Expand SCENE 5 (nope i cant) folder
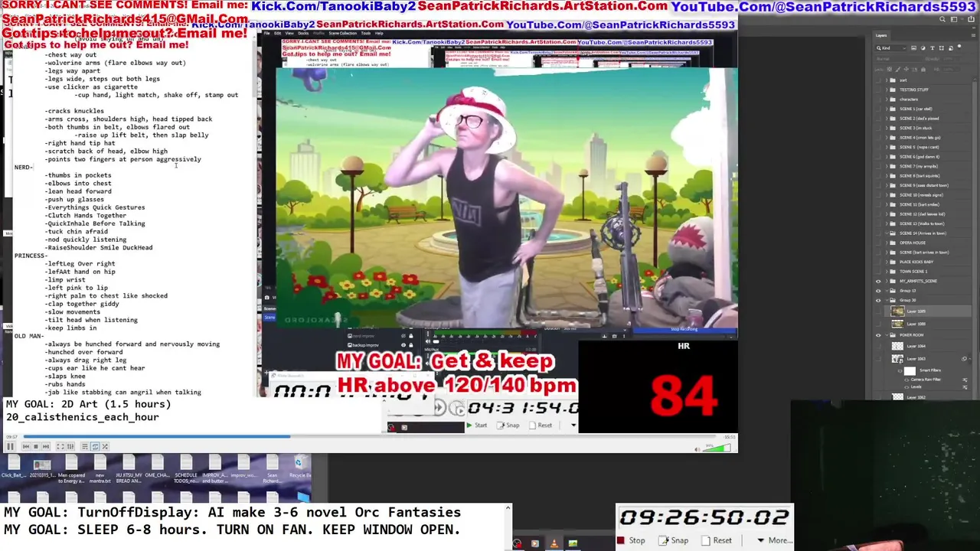980x551 pixels. click(887, 147)
